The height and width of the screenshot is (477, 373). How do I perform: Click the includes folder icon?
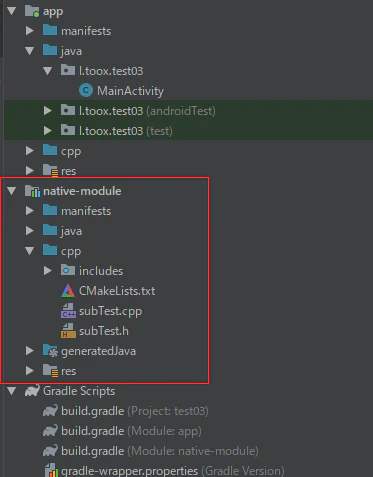[68, 270]
